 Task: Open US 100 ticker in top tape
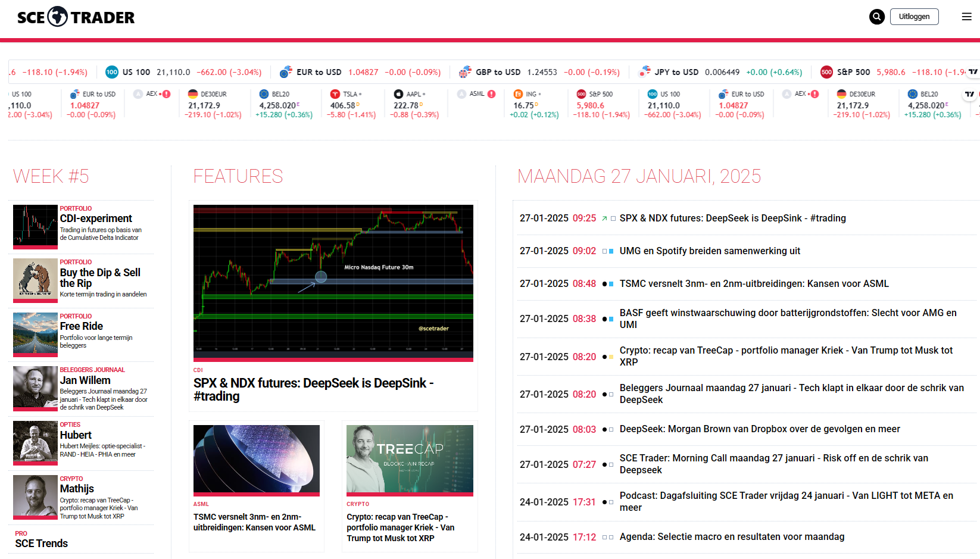pos(183,72)
